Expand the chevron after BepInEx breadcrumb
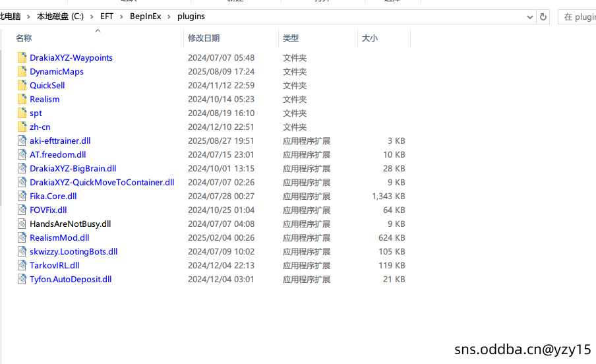 click(x=169, y=16)
